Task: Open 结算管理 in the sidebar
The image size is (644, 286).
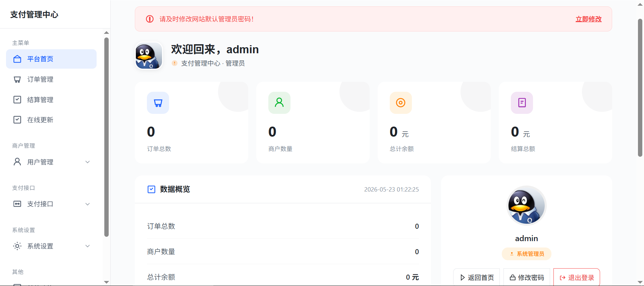Action: pyautogui.click(x=51, y=99)
